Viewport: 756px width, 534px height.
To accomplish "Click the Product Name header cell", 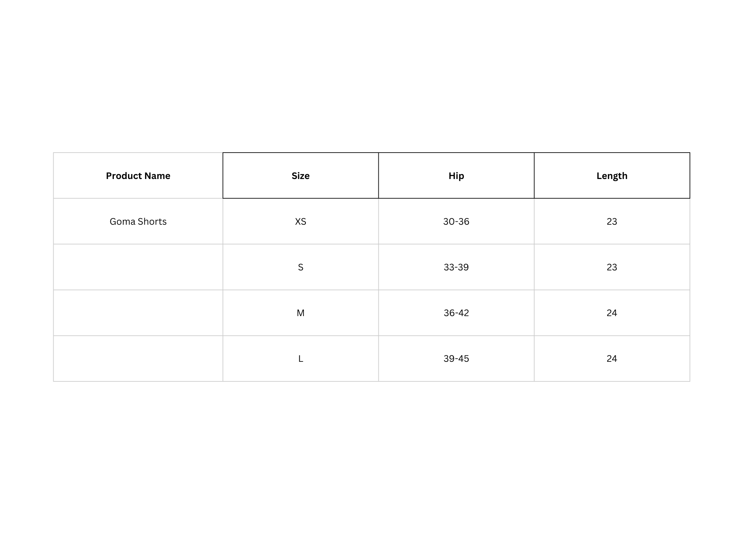I will [138, 176].
